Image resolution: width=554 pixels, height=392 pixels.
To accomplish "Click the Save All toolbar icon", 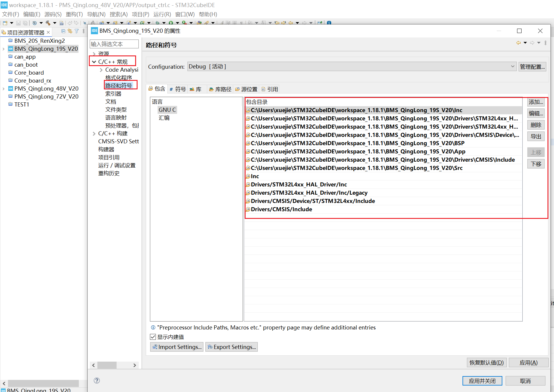I will coord(25,23).
